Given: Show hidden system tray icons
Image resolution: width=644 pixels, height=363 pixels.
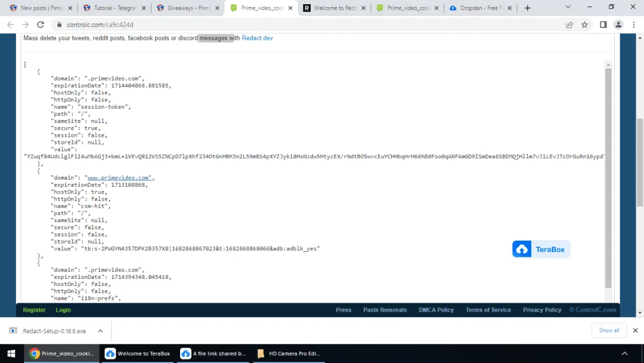Looking at the screenshot, I should [x=624, y=353].
